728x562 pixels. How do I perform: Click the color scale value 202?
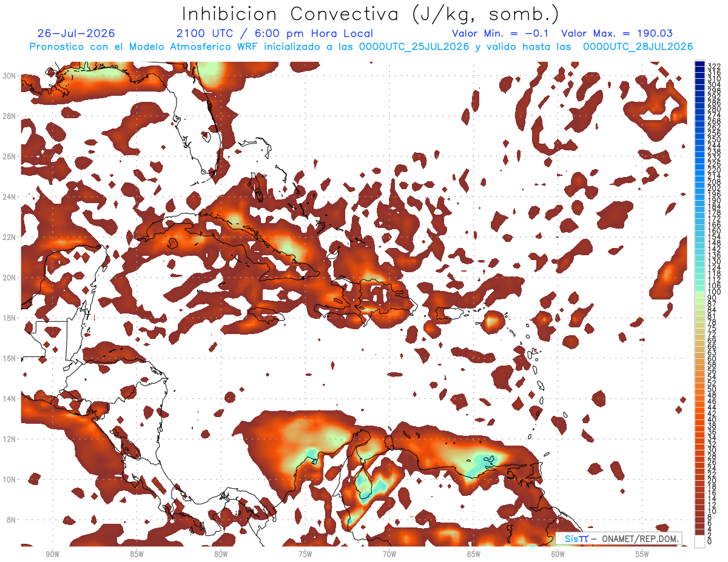(714, 188)
